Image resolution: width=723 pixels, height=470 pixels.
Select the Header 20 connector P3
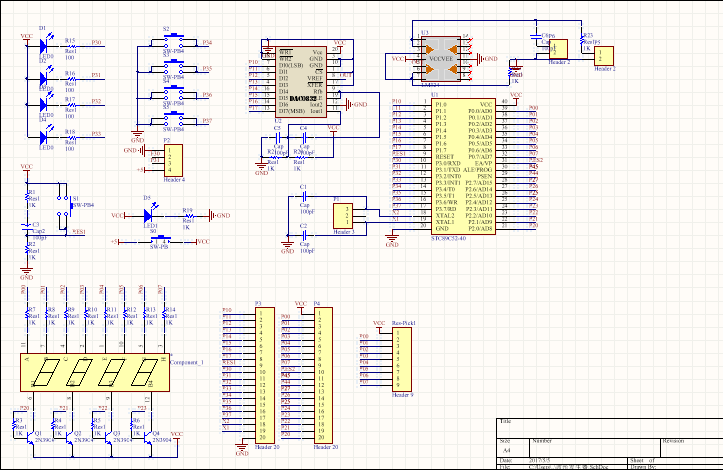pos(265,375)
